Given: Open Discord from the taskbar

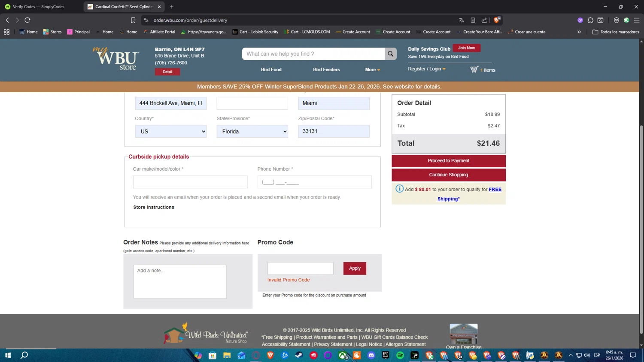Looking at the screenshot, I should [371, 355].
